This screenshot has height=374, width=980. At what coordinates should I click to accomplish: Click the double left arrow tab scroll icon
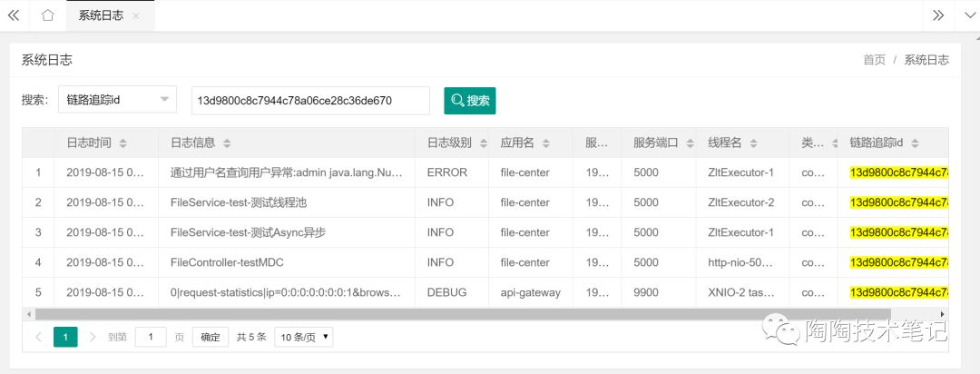tap(13, 15)
